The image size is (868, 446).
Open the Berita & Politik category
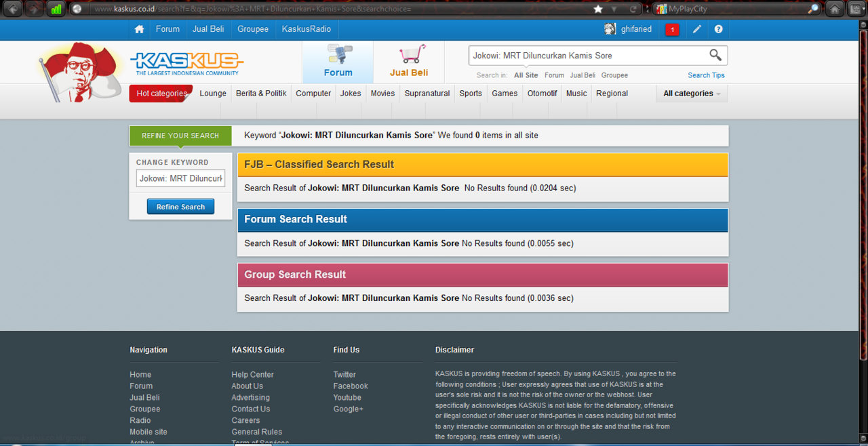[261, 94]
